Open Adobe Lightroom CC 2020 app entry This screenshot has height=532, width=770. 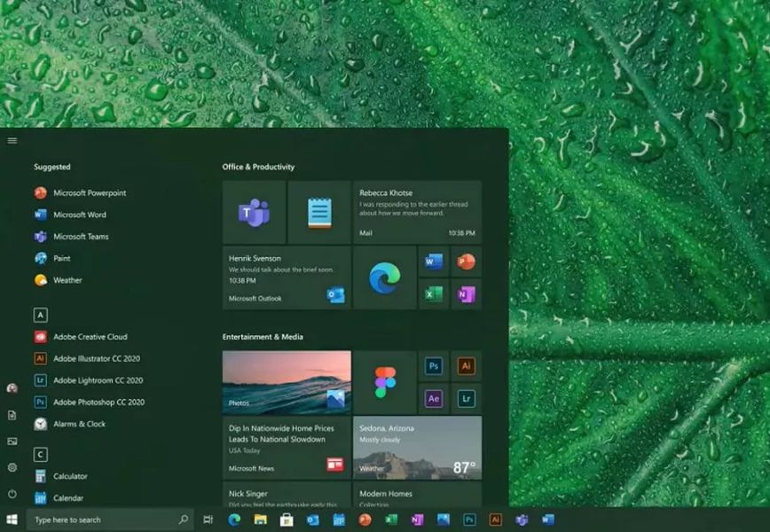[89, 380]
